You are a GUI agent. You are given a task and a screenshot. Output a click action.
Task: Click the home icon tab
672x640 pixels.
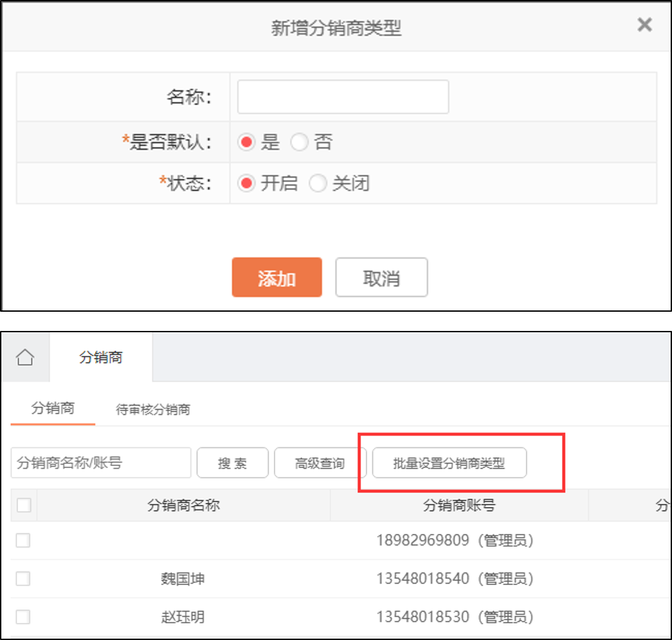[25, 358]
